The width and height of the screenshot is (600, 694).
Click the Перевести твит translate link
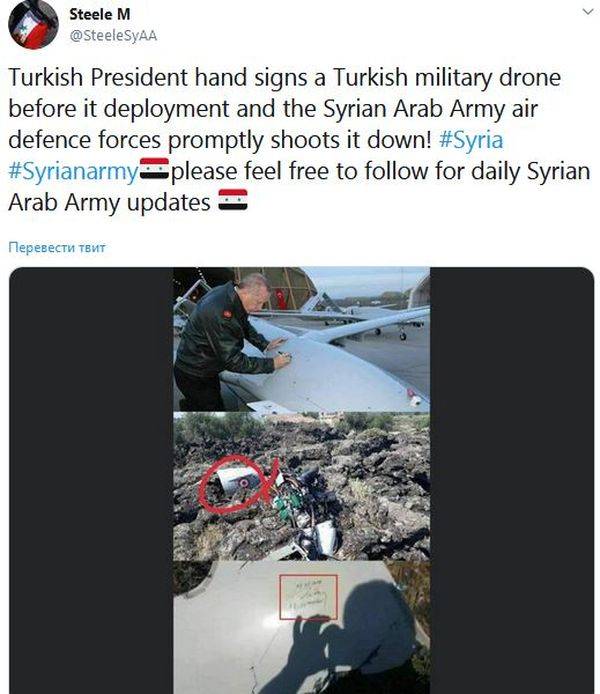pyautogui.click(x=57, y=247)
